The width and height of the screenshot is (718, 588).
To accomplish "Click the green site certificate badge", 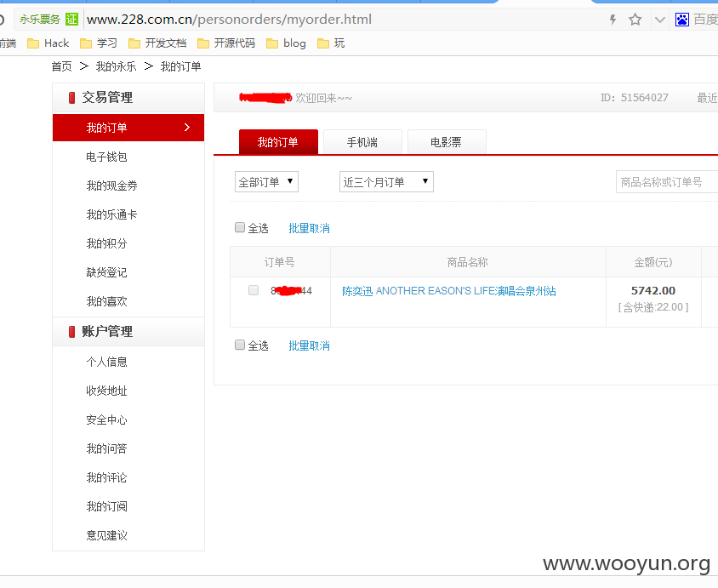I will (72, 20).
